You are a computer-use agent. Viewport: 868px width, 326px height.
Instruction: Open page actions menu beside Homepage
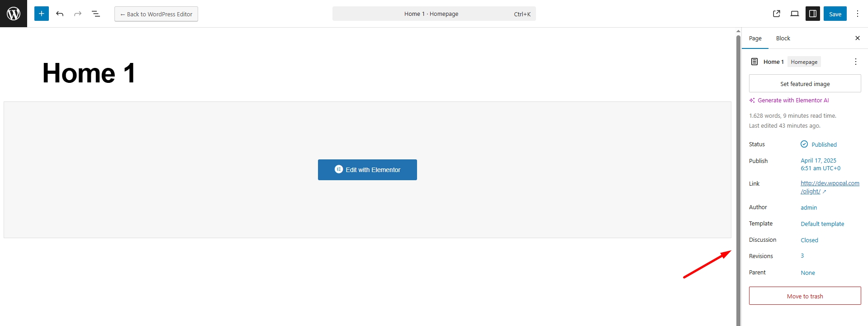click(855, 62)
